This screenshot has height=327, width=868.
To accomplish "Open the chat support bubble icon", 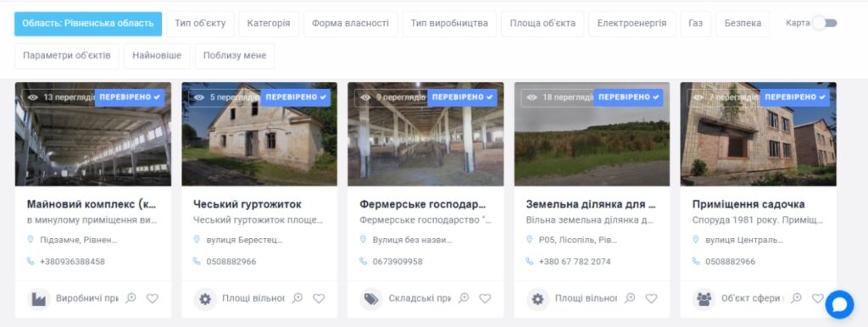I will 839,304.
